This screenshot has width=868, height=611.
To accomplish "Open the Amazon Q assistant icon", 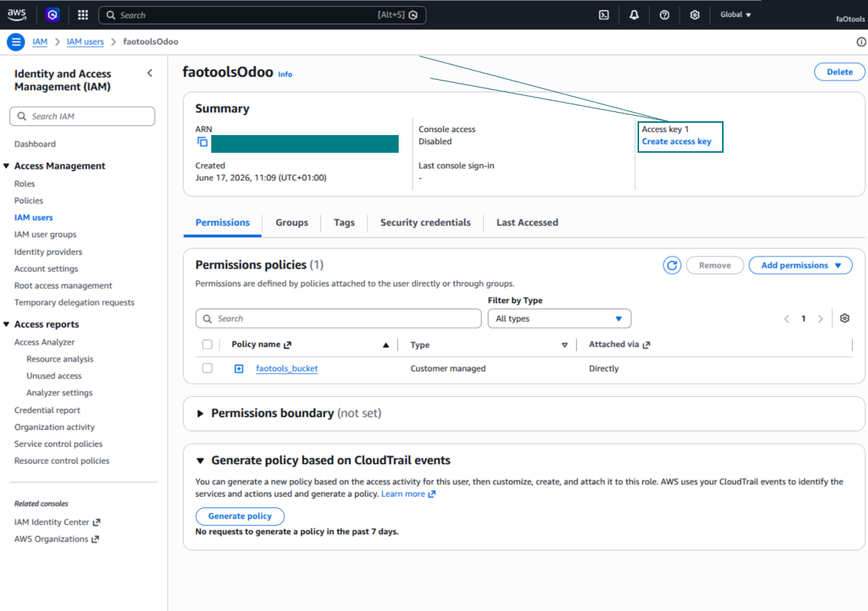I will click(52, 15).
